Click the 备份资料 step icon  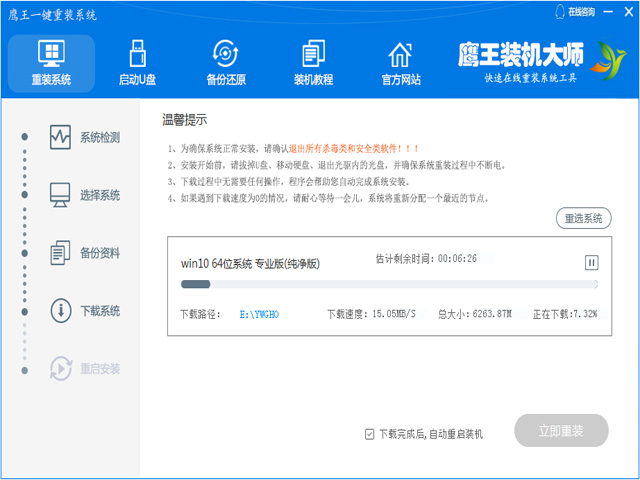(60, 252)
